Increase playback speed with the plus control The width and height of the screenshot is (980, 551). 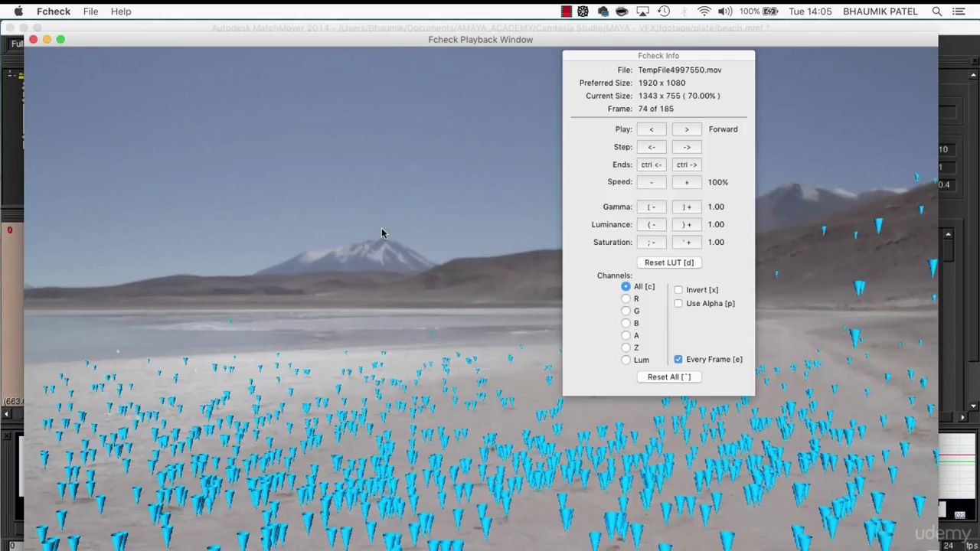pos(686,182)
